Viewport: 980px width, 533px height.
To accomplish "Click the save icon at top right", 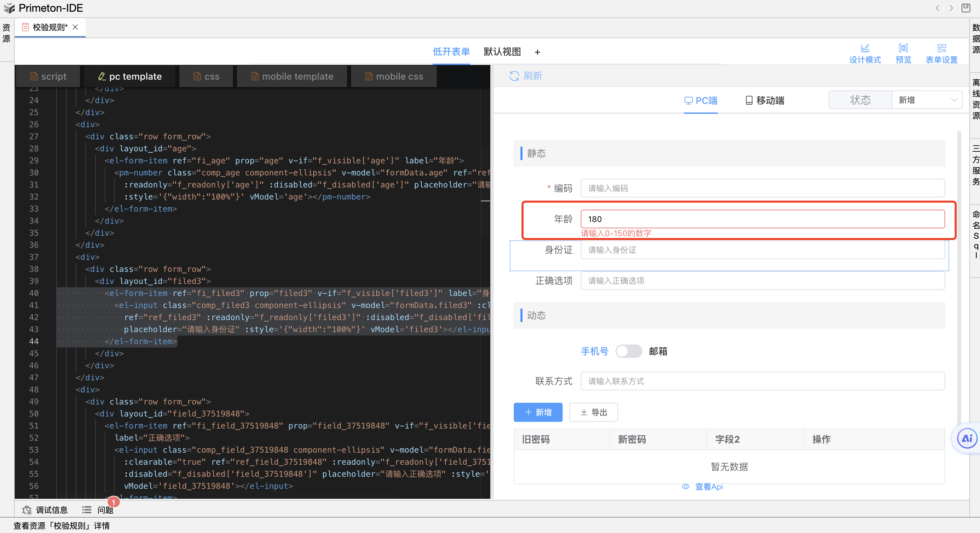I will [x=966, y=8].
